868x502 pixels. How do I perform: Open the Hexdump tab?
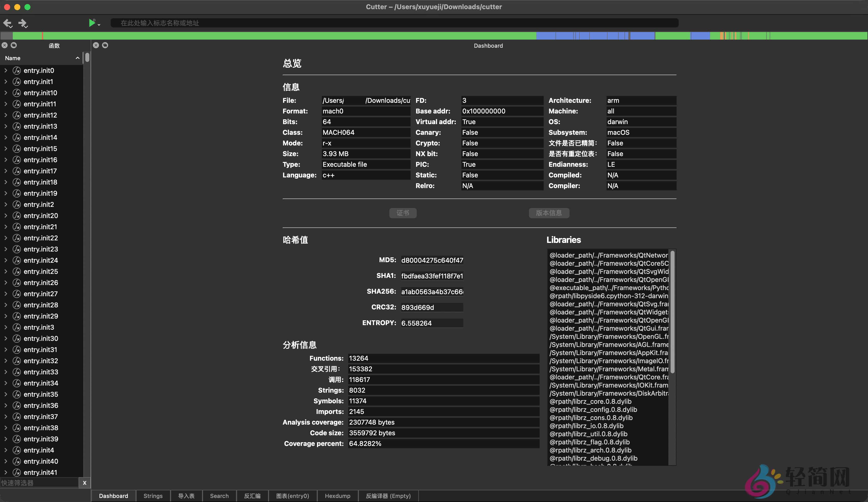[x=337, y=496]
